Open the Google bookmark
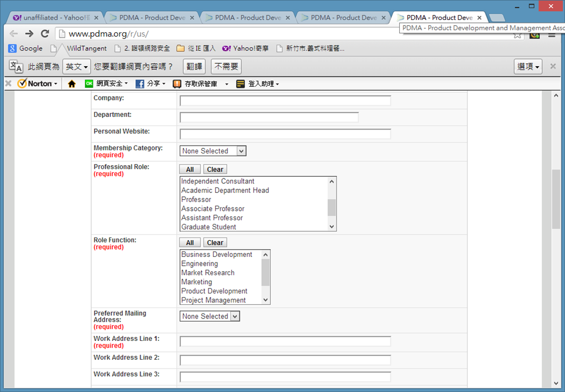Screen dimensions: 565x392 click(26, 48)
